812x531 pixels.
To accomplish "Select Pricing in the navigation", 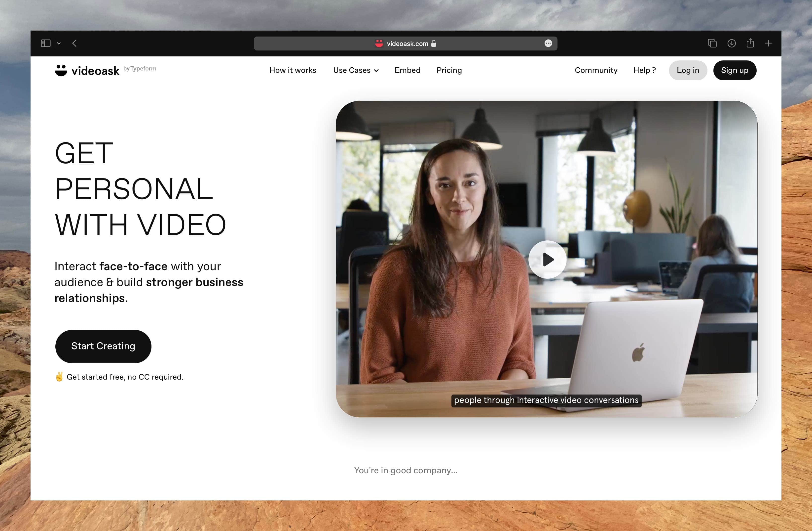I will pyautogui.click(x=449, y=70).
